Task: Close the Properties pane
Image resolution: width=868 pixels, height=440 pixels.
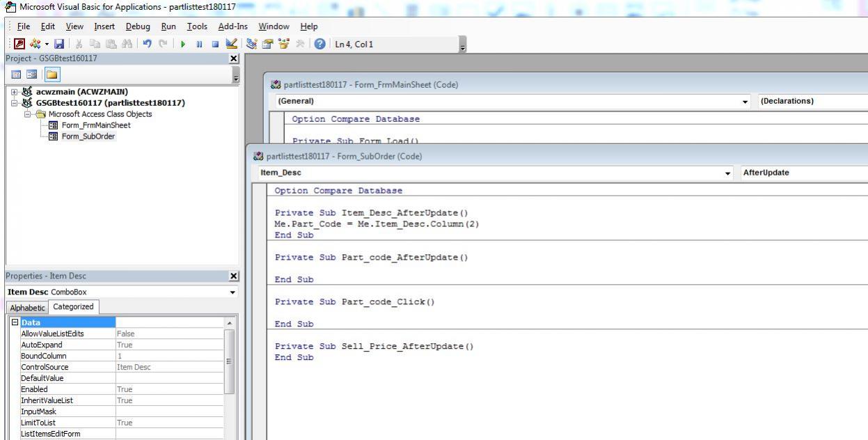Action: (234, 276)
